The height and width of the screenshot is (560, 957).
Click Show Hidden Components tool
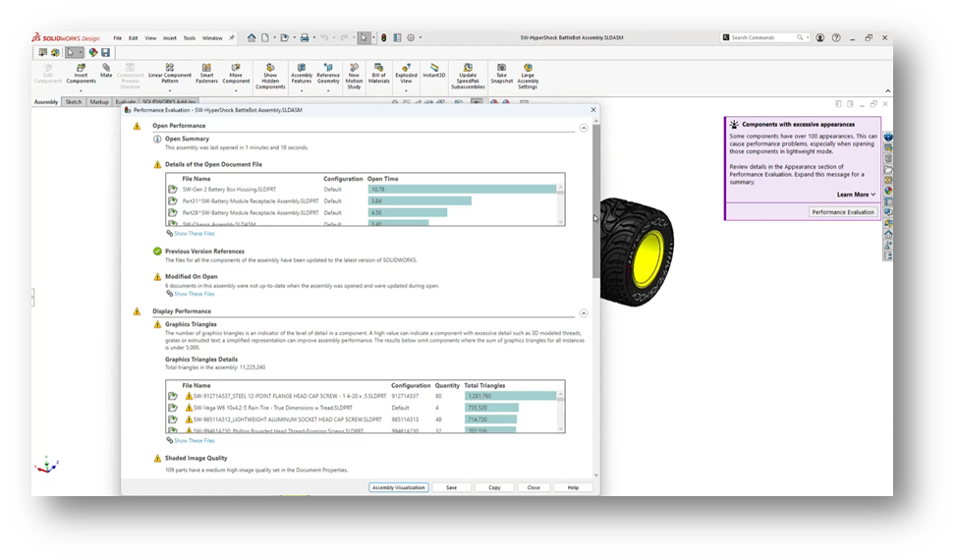click(x=270, y=77)
